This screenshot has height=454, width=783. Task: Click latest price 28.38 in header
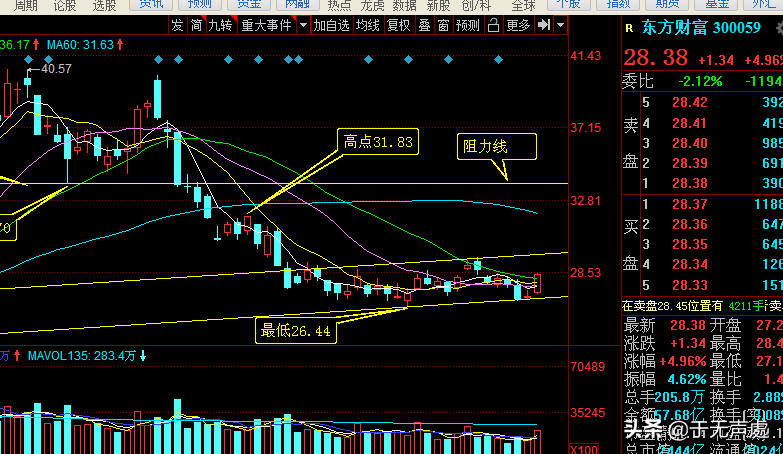pyautogui.click(x=656, y=58)
